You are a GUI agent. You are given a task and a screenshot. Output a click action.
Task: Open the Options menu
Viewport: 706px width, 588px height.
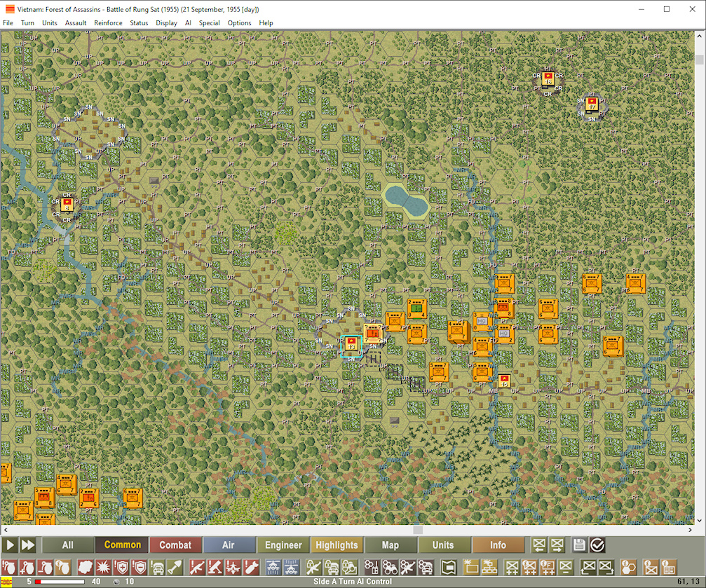tap(239, 23)
